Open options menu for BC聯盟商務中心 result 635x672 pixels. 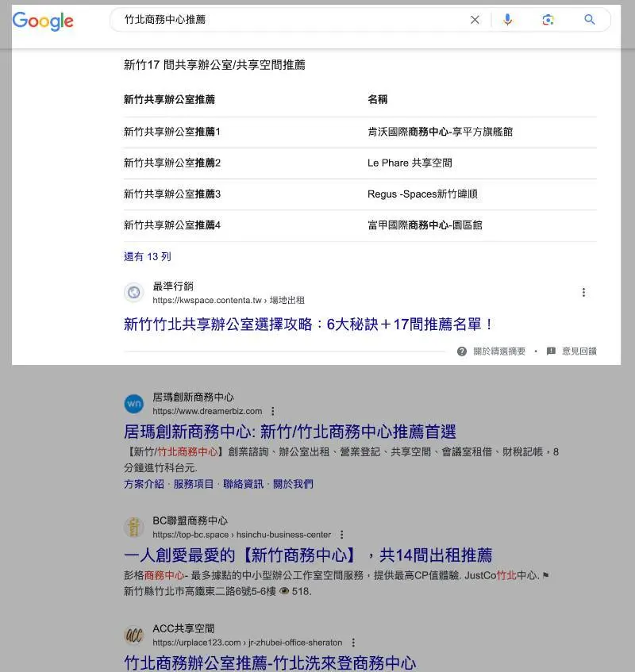[x=342, y=535]
